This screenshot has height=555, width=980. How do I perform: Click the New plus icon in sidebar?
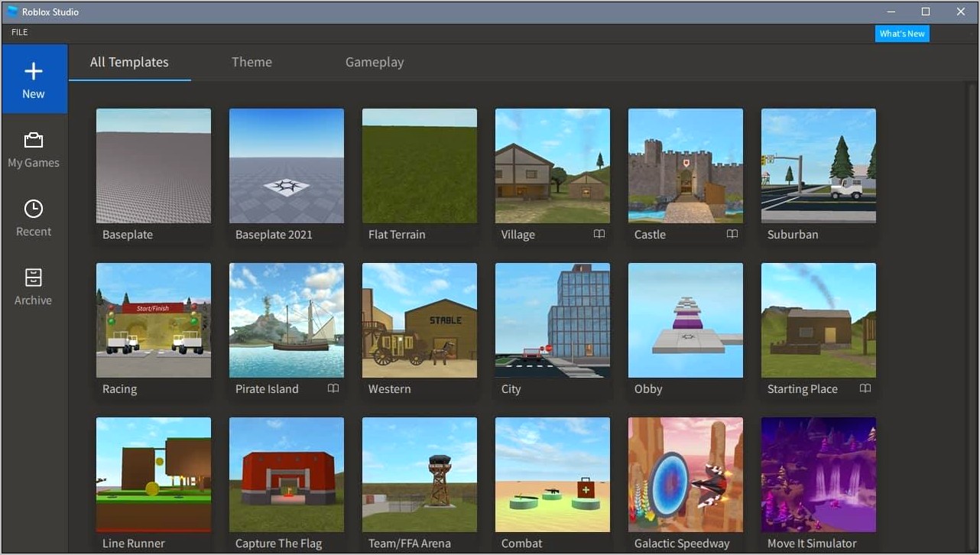(34, 71)
